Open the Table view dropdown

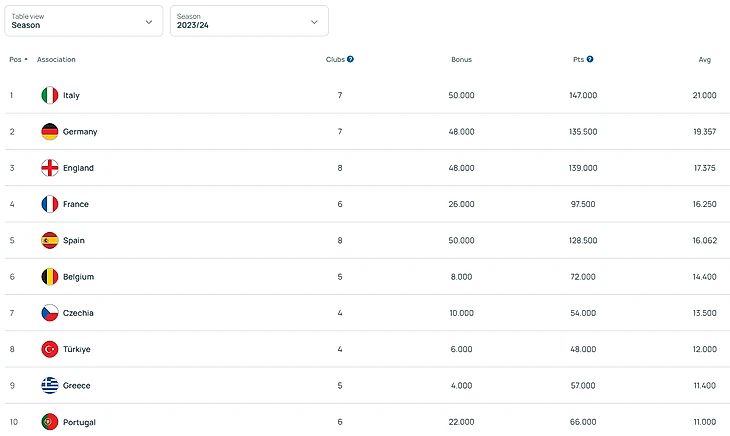click(x=83, y=21)
